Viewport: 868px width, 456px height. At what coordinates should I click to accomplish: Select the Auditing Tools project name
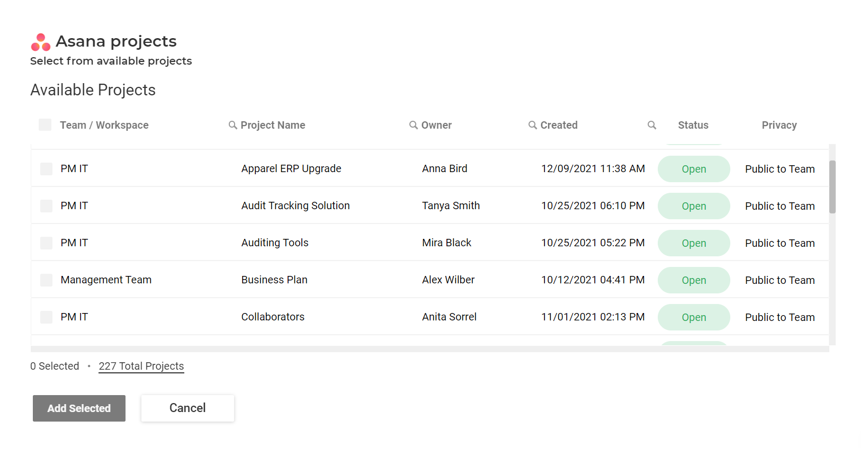tap(275, 243)
